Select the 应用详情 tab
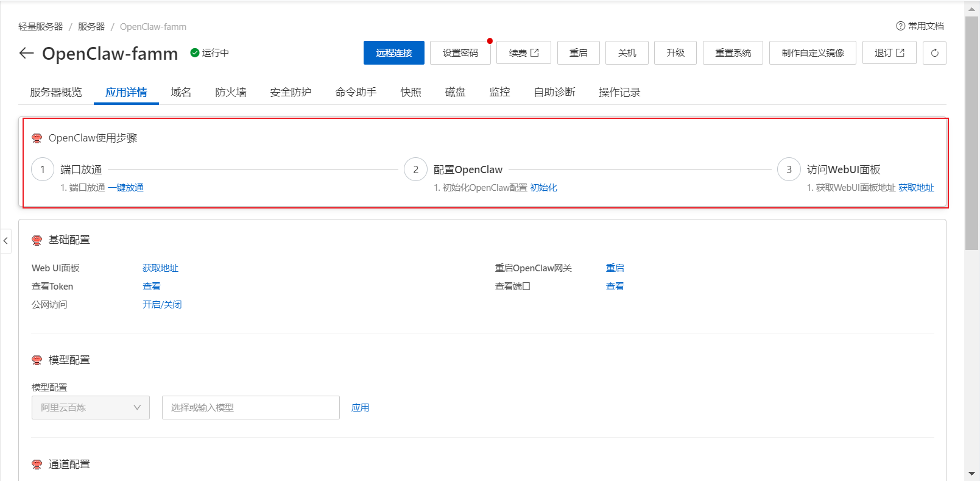The height and width of the screenshot is (481, 980). (126, 92)
